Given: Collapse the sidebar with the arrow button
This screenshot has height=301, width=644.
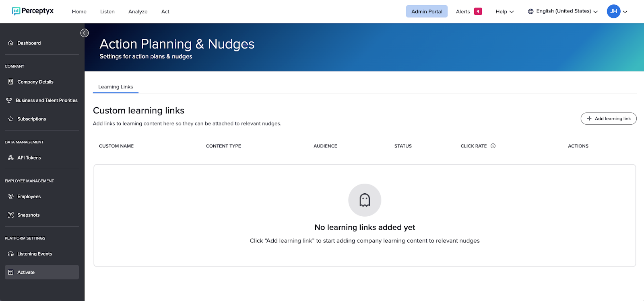Looking at the screenshot, I should click(85, 33).
